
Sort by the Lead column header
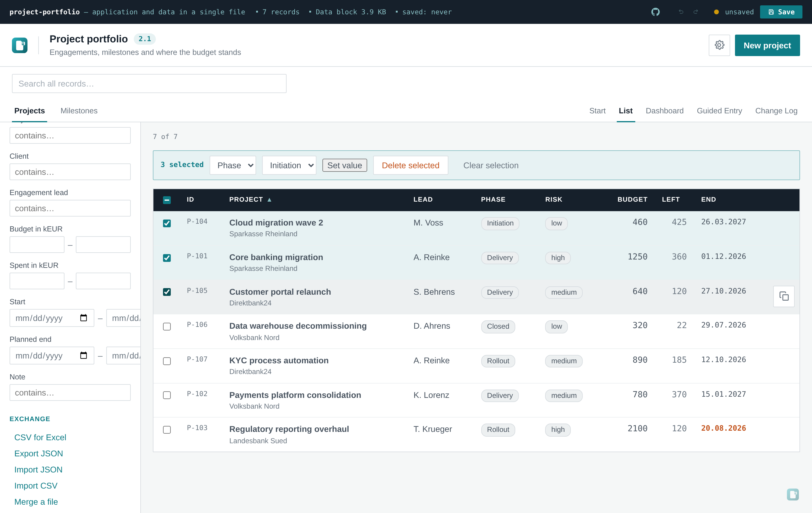click(x=423, y=200)
